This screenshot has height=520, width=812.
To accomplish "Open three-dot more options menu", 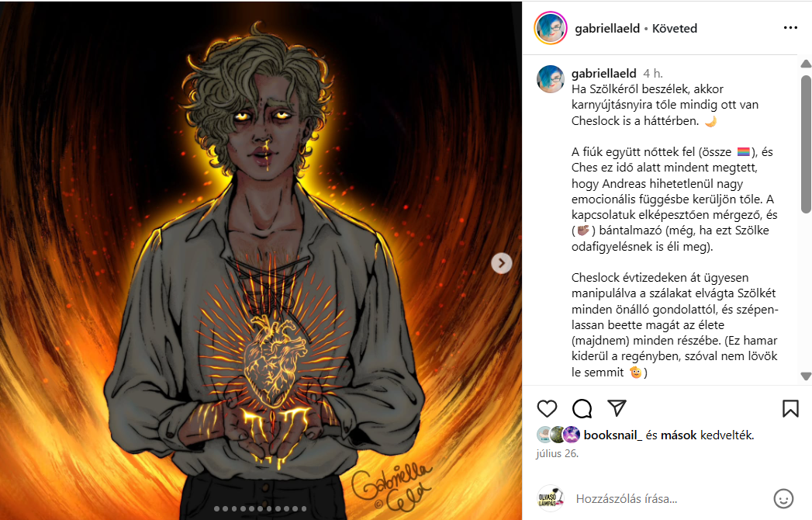I will [x=790, y=27].
